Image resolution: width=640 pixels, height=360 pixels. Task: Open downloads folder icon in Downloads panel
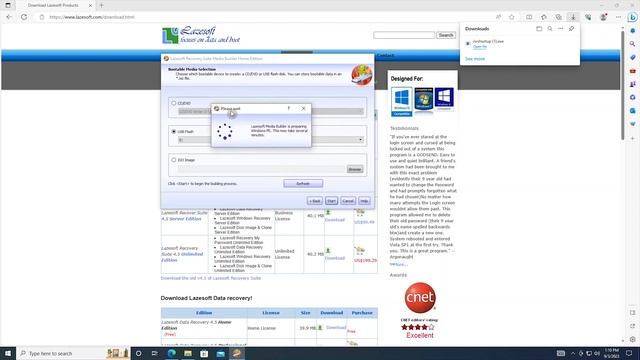(539, 29)
